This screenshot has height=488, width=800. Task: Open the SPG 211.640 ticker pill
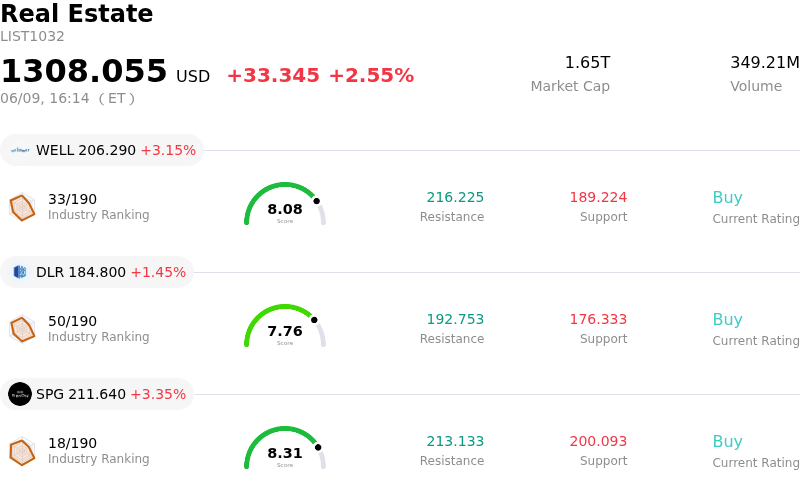[x=97, y=394]
